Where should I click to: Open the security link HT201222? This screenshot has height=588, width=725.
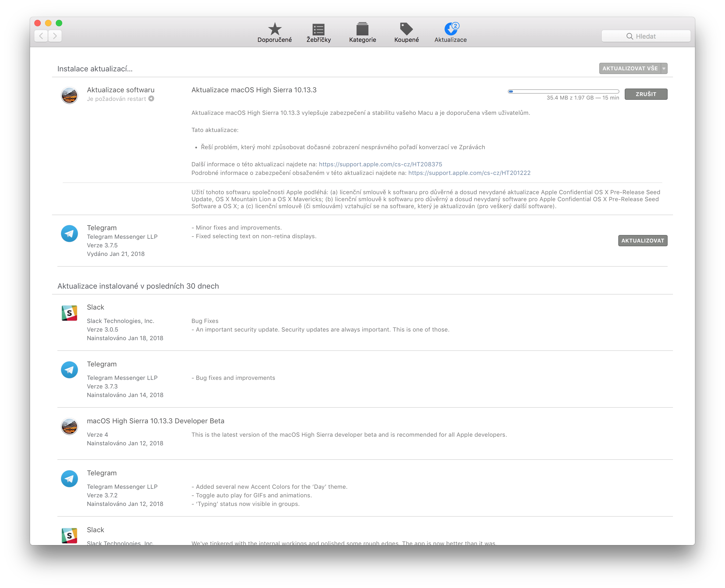(x=469, y=173)
